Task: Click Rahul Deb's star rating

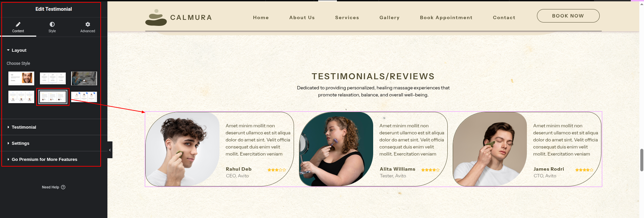Action: click(277, 170)
